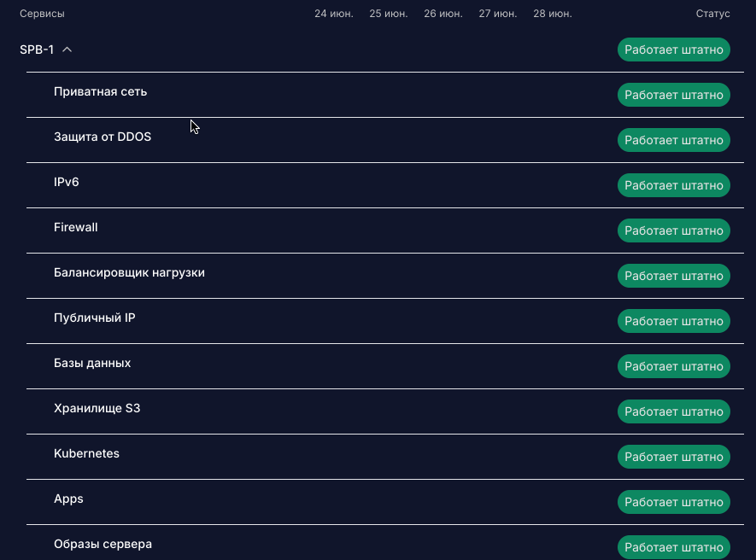Click status badge for Балансировщик нагрузки

673,276
